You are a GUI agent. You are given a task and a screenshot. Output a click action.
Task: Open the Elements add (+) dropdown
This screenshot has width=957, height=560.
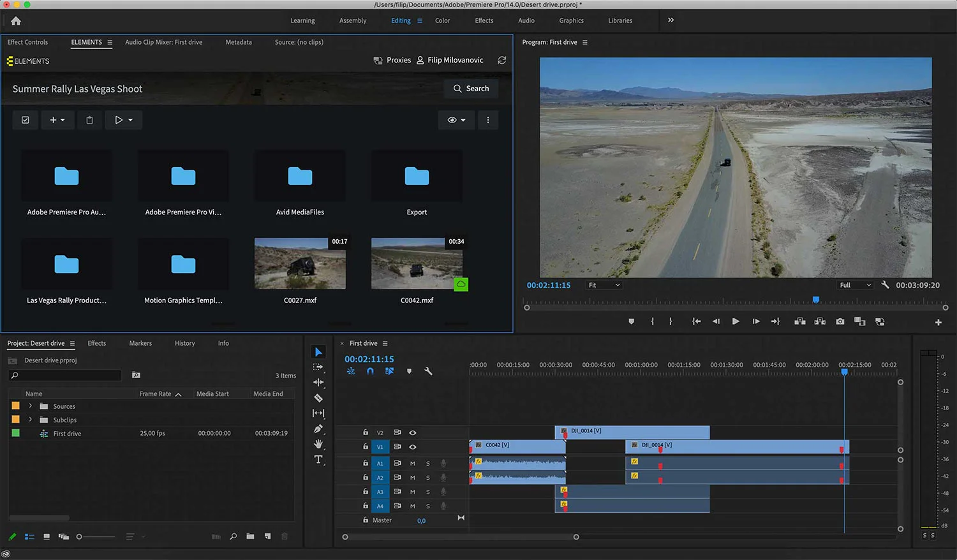[x=57, y=120]
